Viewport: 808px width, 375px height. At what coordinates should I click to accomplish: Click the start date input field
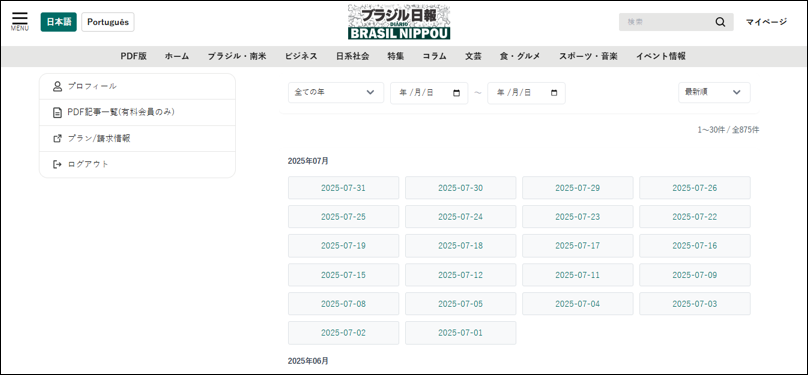coord(429,93)
